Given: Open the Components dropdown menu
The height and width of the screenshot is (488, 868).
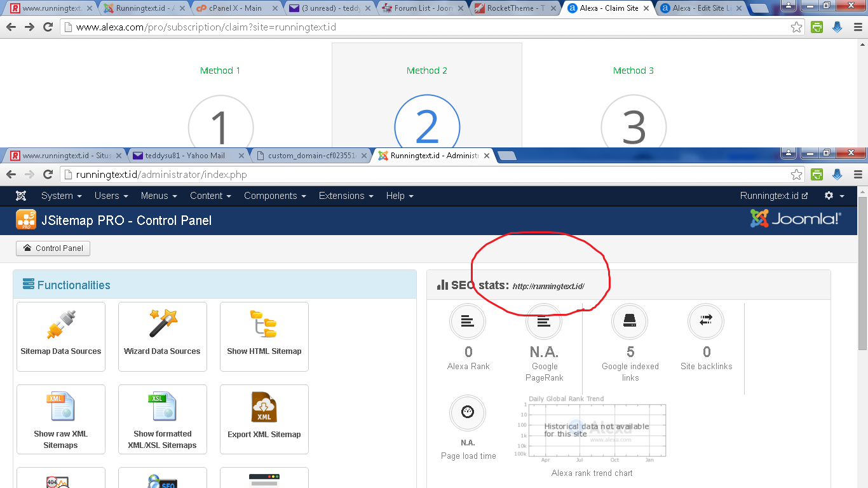Looking at the screenshot, I should point(275,196).
